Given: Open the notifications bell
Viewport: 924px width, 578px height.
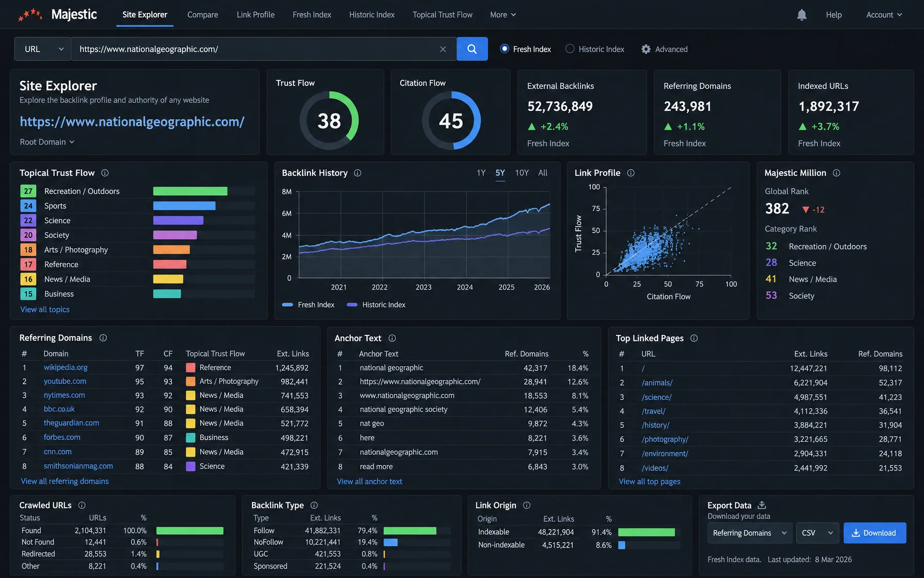Looking at the screenshot, I should tap(802, 15).
